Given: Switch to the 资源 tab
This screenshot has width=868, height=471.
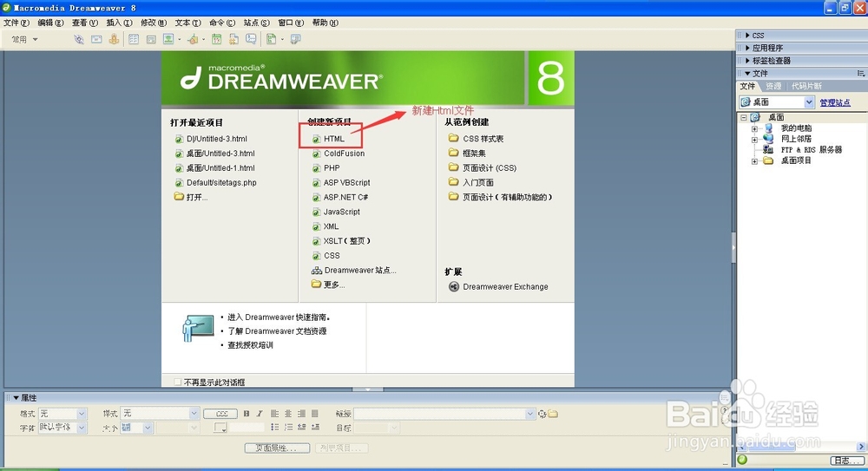Looking at the screenshot, I should (x=773, y=87).
